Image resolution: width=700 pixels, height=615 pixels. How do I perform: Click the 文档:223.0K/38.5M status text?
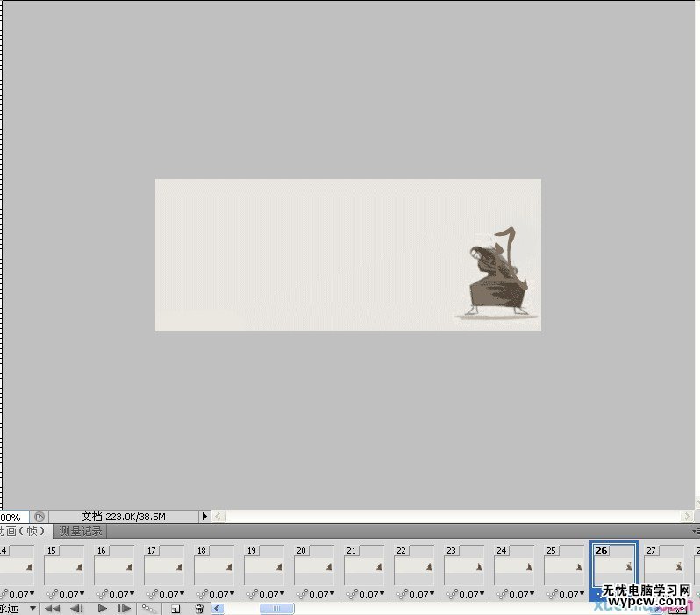123,517
